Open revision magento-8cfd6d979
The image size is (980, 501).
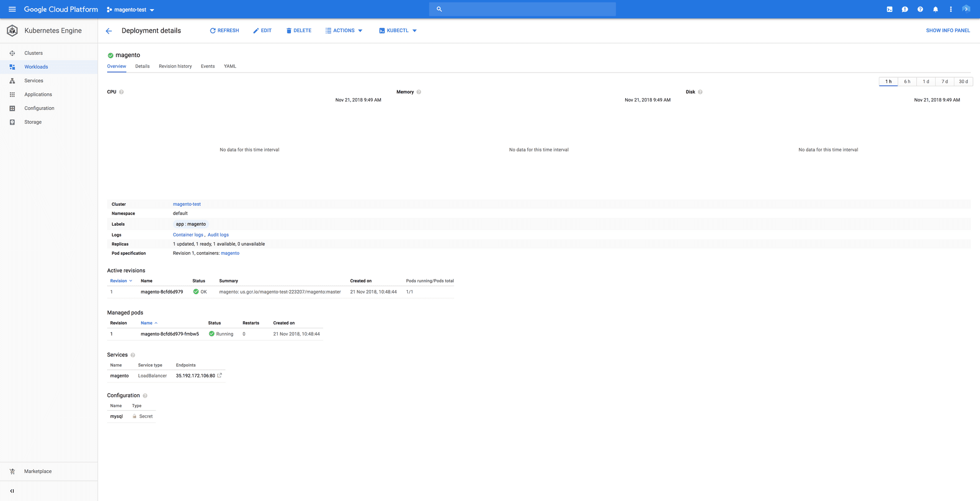tap(162, 292)
